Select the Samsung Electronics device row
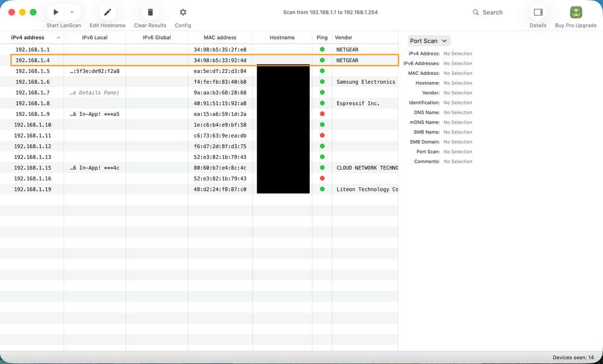603x364 pixels. 181,82
